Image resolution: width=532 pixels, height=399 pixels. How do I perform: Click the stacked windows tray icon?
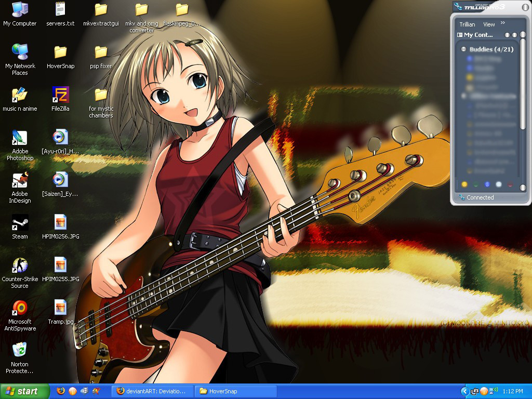(x=475, y=392)
